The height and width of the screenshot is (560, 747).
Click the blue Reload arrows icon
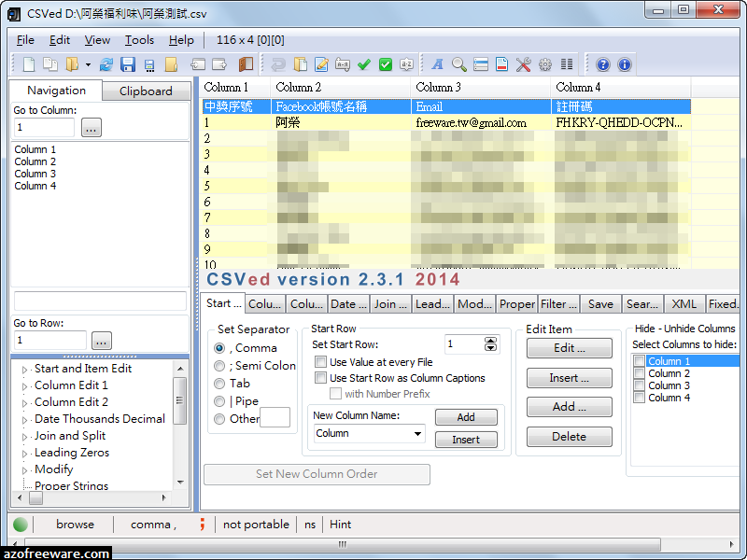coord(106,64)
